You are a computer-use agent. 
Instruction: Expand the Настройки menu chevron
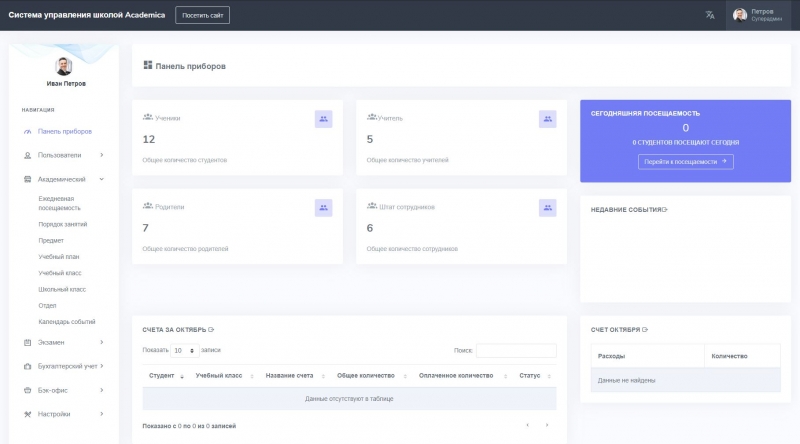102,414
